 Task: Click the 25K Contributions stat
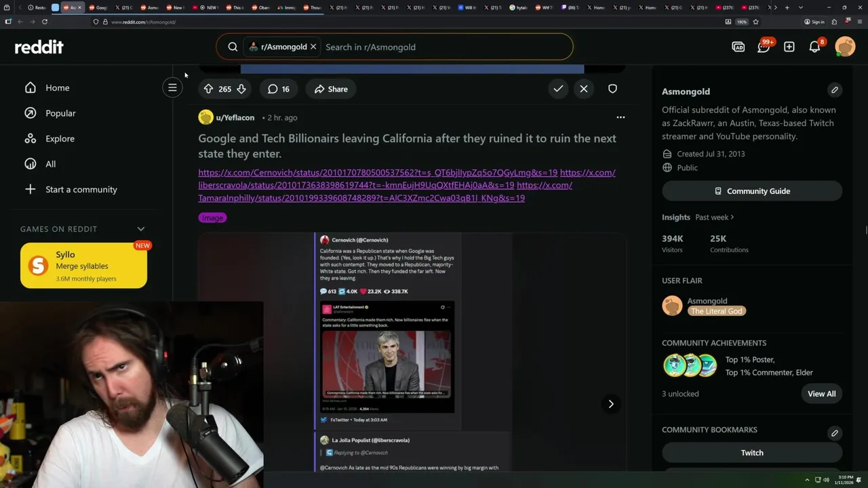[x=729, y=244]
